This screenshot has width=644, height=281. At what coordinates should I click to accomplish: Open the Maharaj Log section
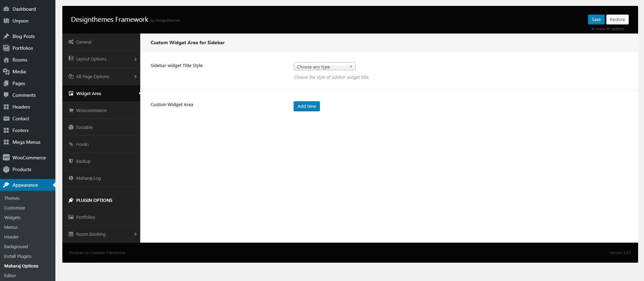(101, 178)
